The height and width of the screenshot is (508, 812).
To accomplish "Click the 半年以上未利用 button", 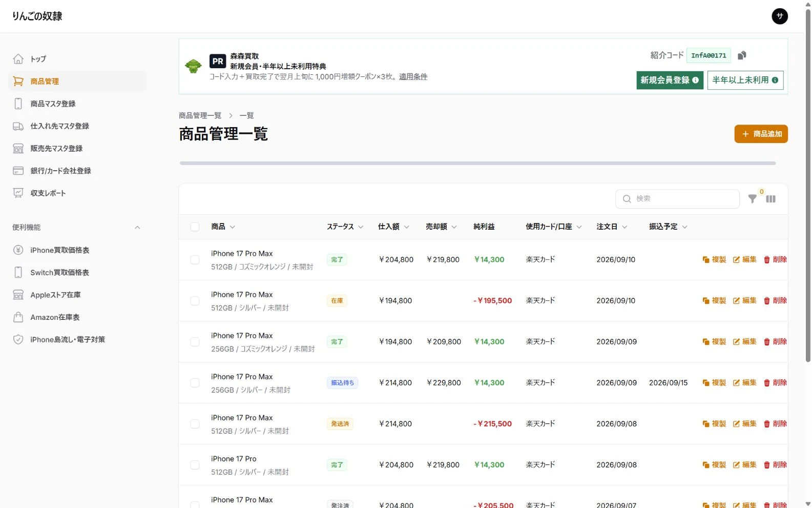I will 745,80.
